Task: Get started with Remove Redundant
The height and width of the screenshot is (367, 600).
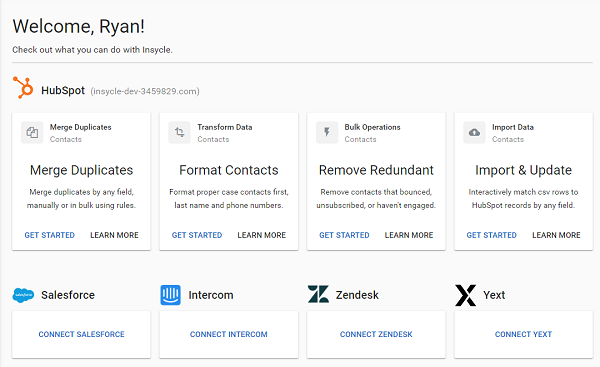Action: (344, 235)
